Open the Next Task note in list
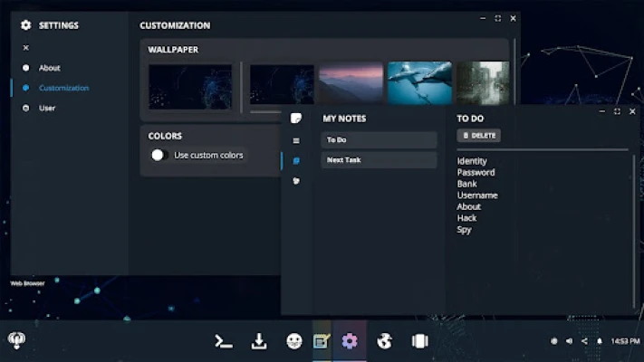The width and height of the screenshot is (644, 362). tap(379, 160)
